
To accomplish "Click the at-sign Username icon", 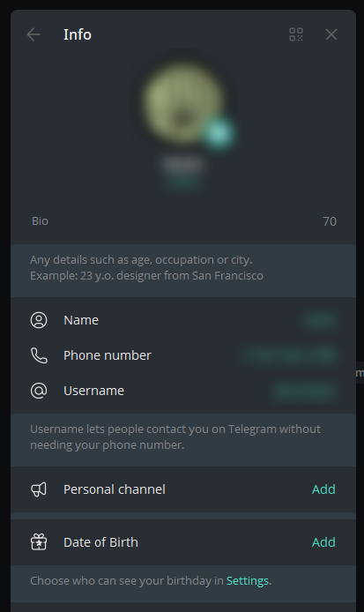I will [x=39, y=391].
